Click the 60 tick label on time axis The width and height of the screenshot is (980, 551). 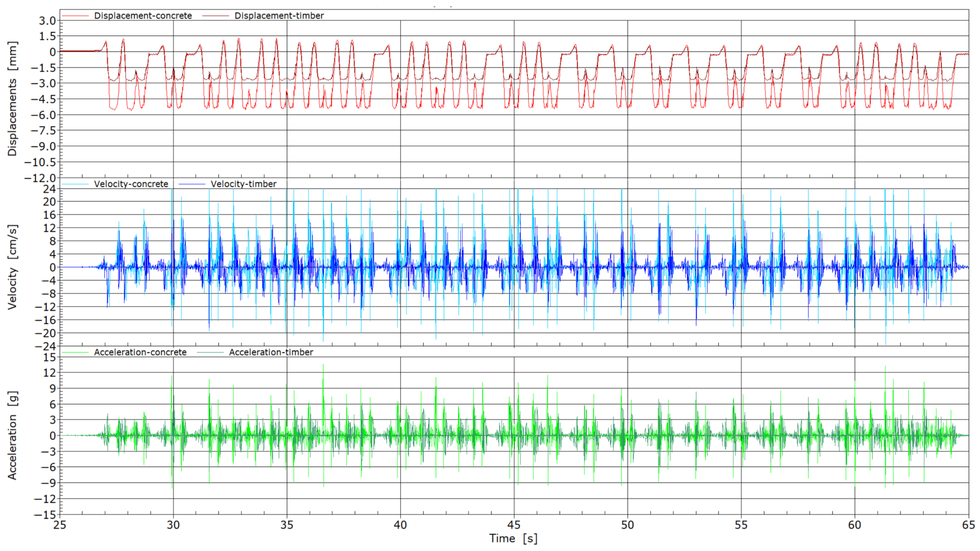pos(854,525)
